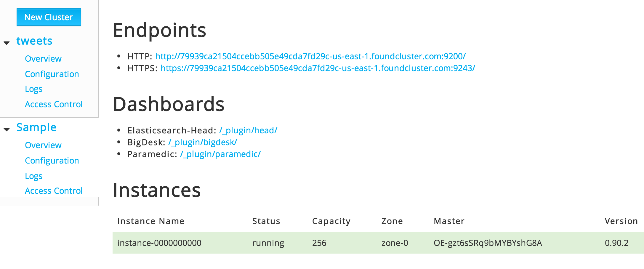This screenshot has width=644, height=269.
Task: Open Access Control under tweets cluster
Action: [x=54, y=104]
